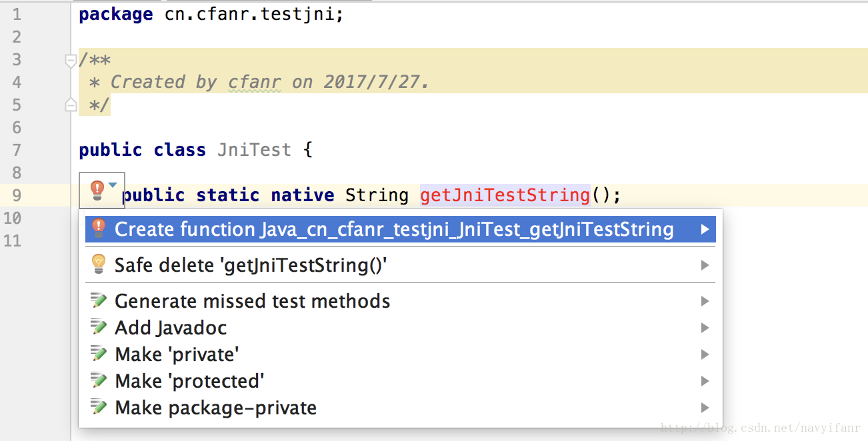This screenshot has height=441, width=868.
Task: Open the dropdown arrow next to intention bulb
Action: [x=113, y=185]
